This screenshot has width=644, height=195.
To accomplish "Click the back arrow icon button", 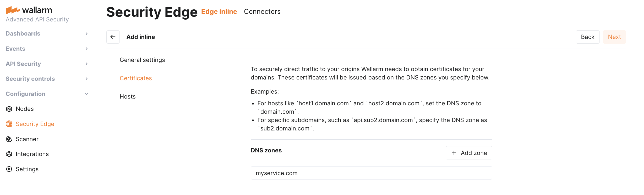I will pyautogui.click(x=113, y=37).
